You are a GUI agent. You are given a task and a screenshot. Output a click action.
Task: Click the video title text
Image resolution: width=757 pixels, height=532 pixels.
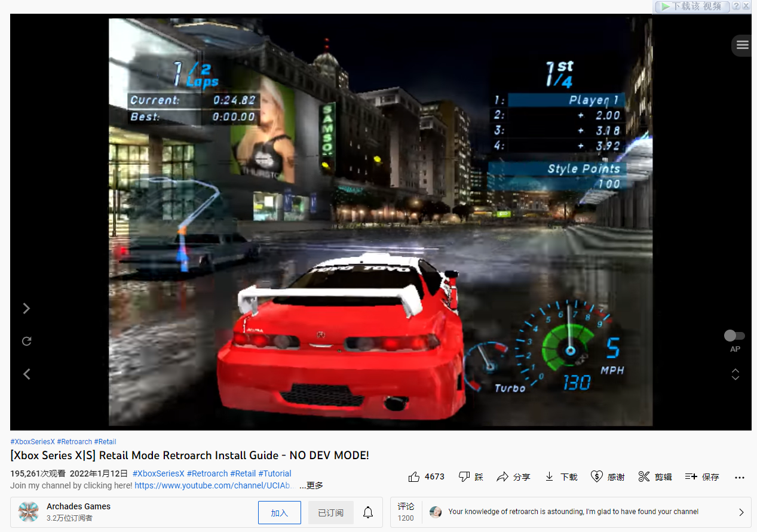click(189, 456)
